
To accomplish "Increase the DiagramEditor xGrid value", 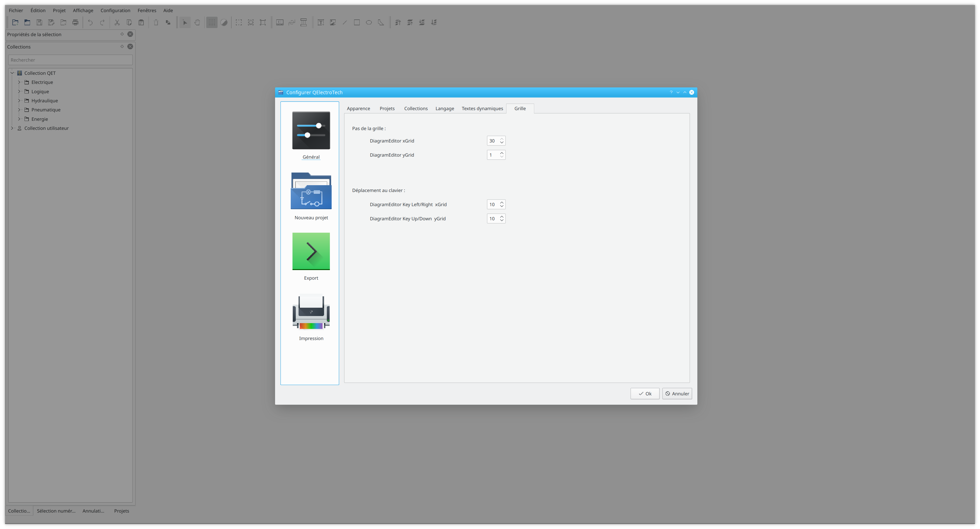I will click(502, 139).
